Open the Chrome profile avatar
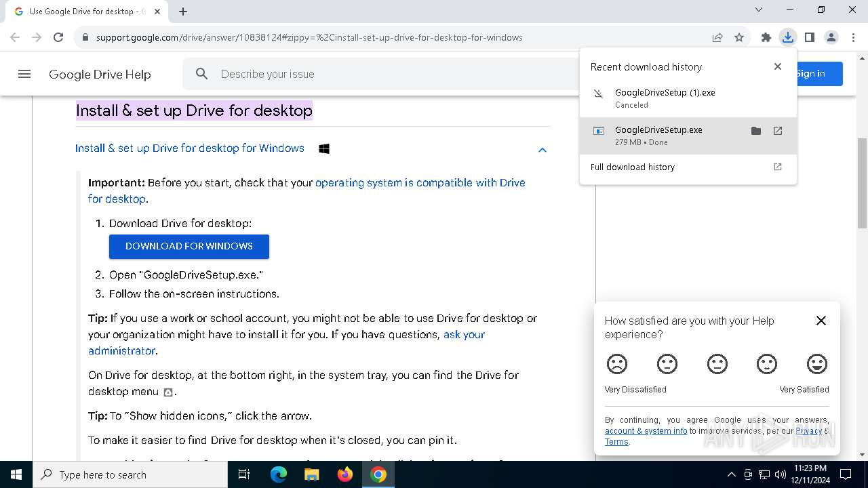Viewport: 868px width, 488px height. point(831,37)
